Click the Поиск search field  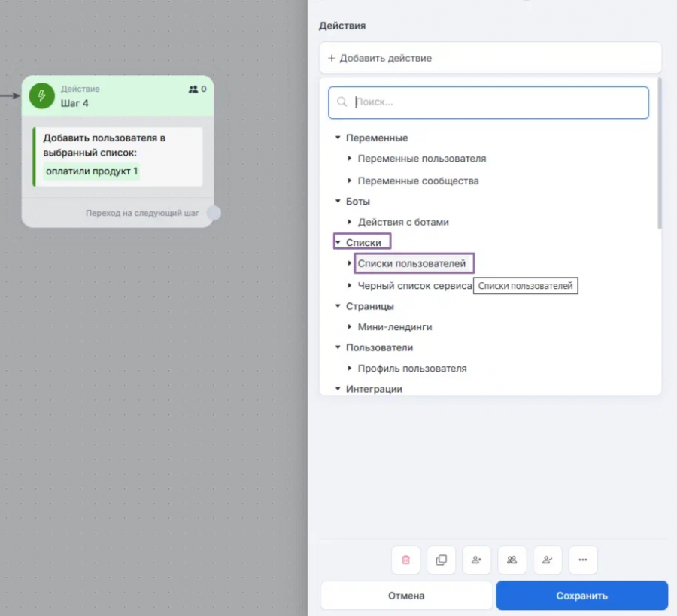coord(488,103)
